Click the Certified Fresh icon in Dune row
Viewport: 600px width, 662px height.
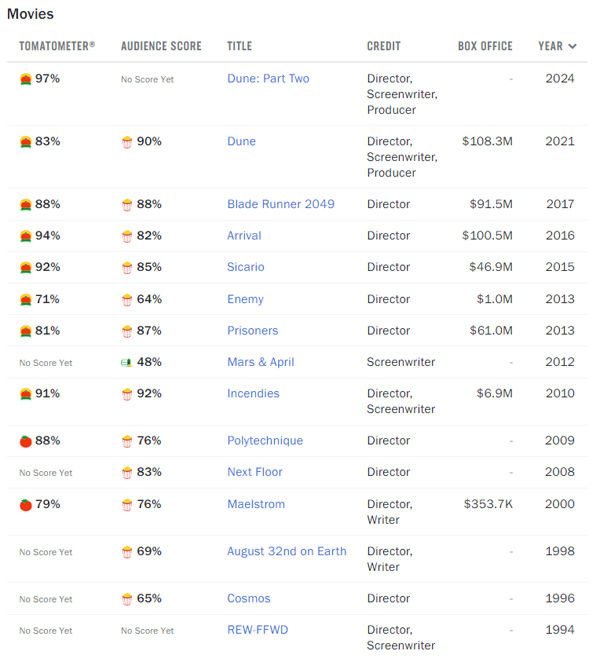coord(26,142)
